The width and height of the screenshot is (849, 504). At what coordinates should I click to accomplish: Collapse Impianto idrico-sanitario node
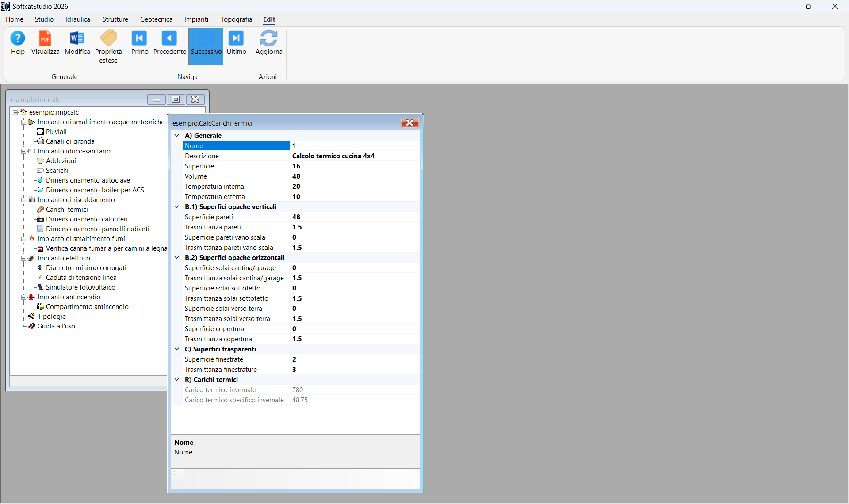pyautogui.click(x=23, y=151)
